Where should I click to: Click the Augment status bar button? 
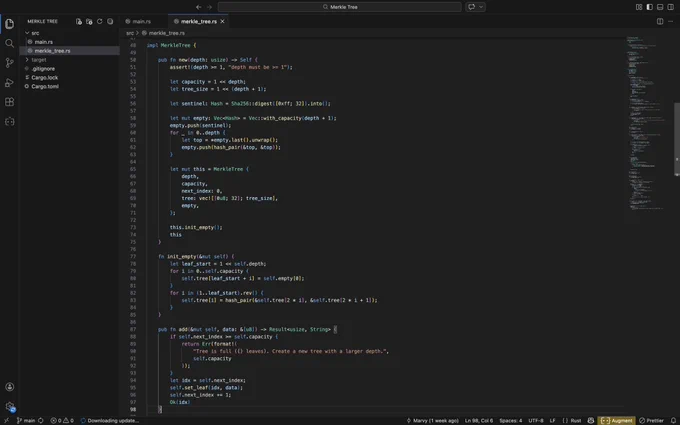(616, 421)
